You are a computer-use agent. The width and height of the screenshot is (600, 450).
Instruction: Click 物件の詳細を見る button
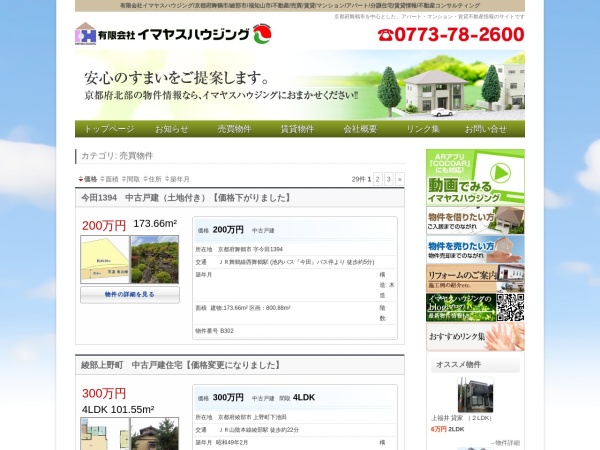[130, 295]
